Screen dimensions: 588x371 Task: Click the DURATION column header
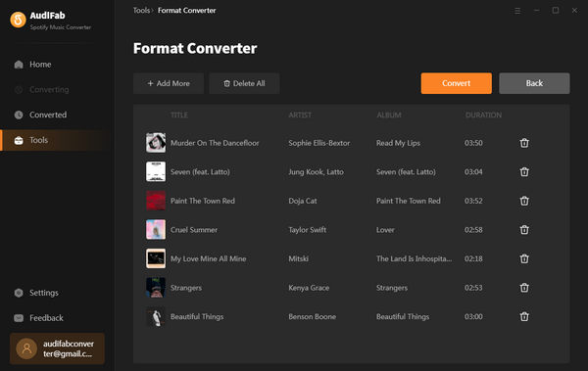pyautogui.click(x=483, y=116)
